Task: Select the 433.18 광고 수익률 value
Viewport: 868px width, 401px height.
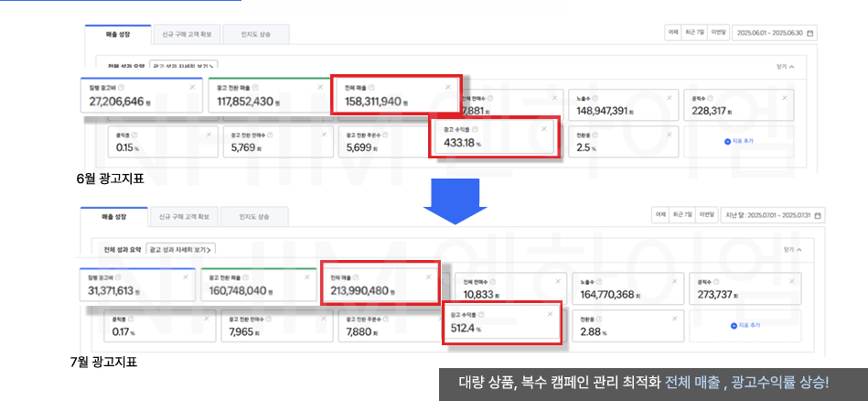Action: point(459,143)
